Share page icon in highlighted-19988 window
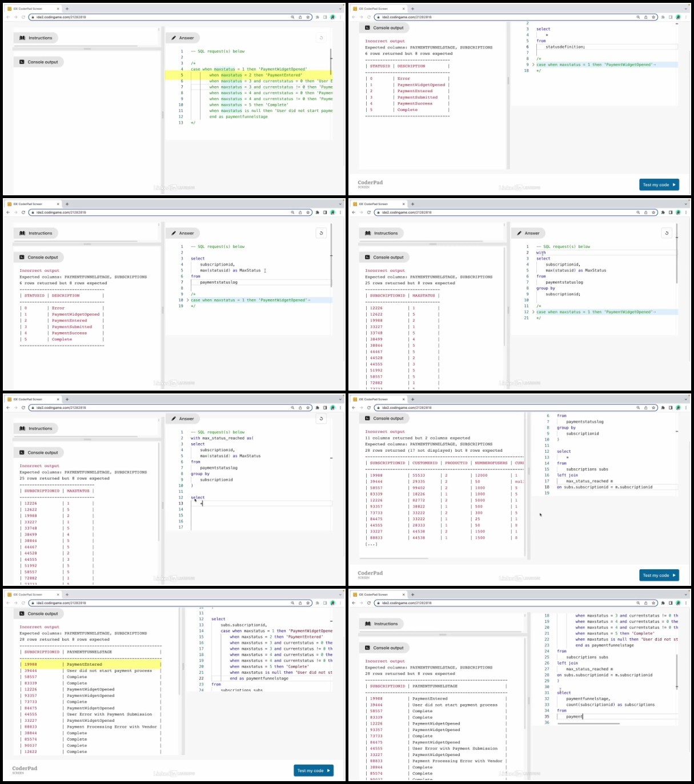This screenshot has height=784, width=694. tap(300, 603)
